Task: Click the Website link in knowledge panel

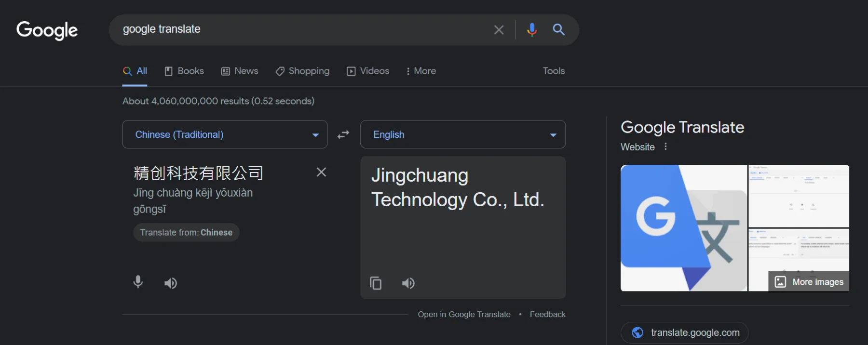Action: pos(637,147)
